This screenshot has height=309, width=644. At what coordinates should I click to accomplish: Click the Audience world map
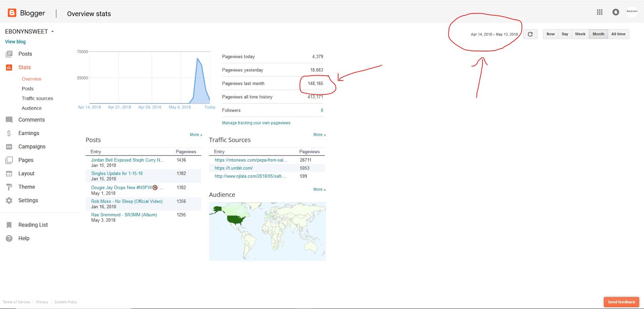[x=267, y=232]
